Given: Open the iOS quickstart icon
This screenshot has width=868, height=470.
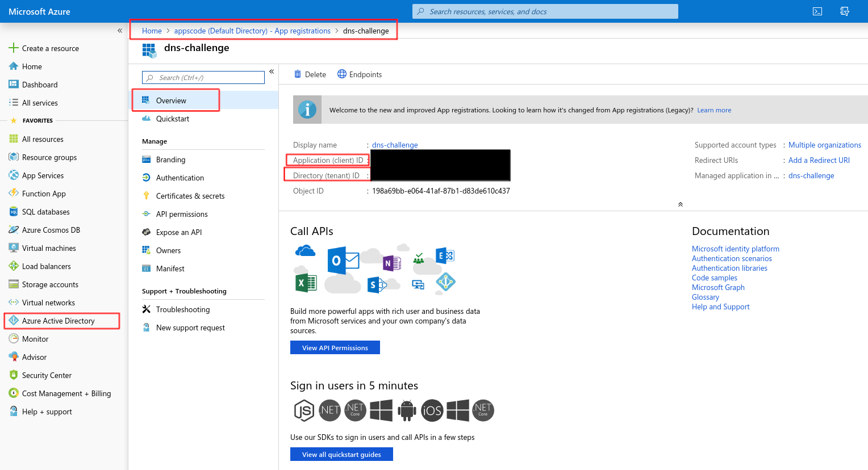Looking at the screenshot, I should 432,410.
